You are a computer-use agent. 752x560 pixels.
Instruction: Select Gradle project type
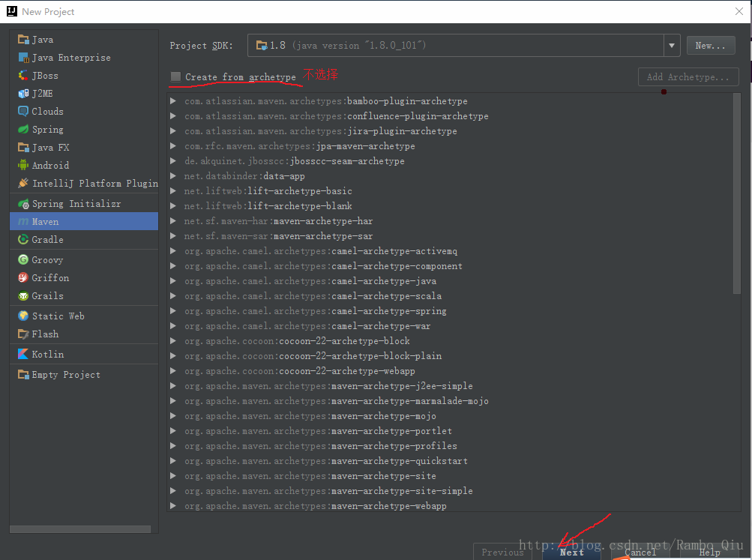click(x=84, y=239)
